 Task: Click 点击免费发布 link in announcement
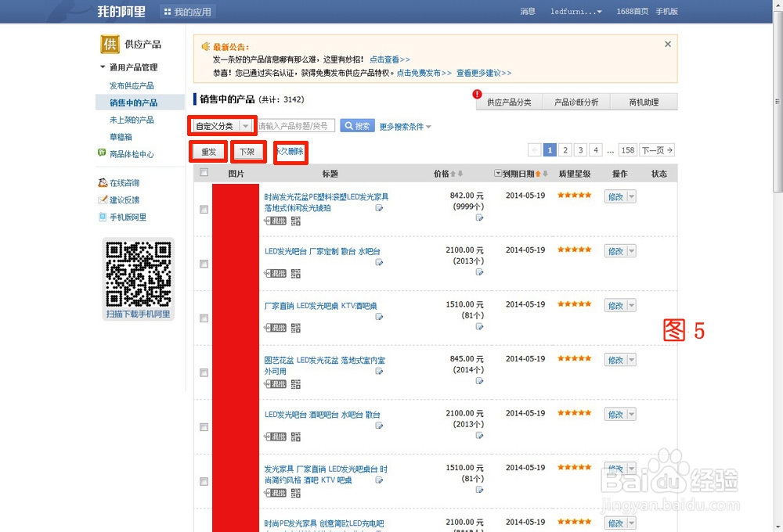(424, 73)
